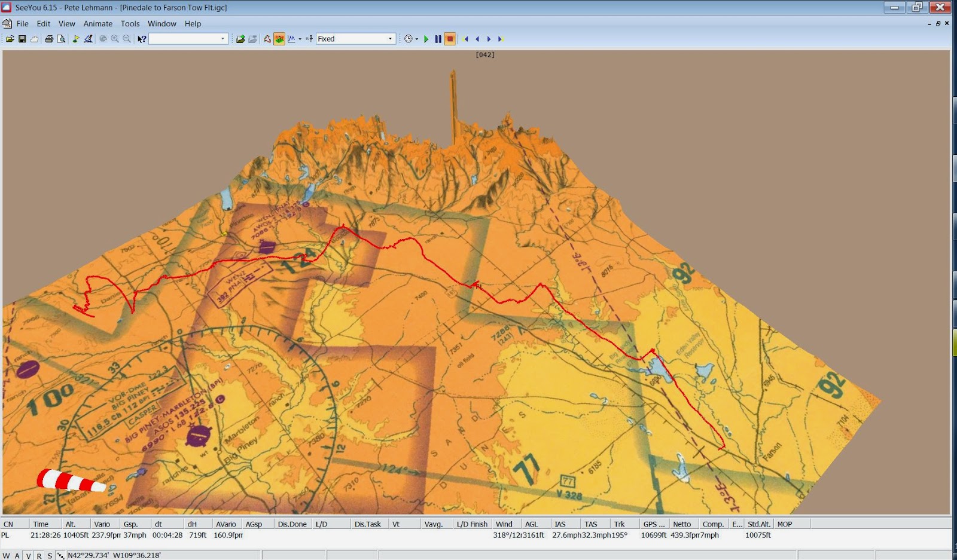Click the green folder-with-arrow toolbar icon
The height and width of the screenshot is (560, 957).
click(240, 39)
